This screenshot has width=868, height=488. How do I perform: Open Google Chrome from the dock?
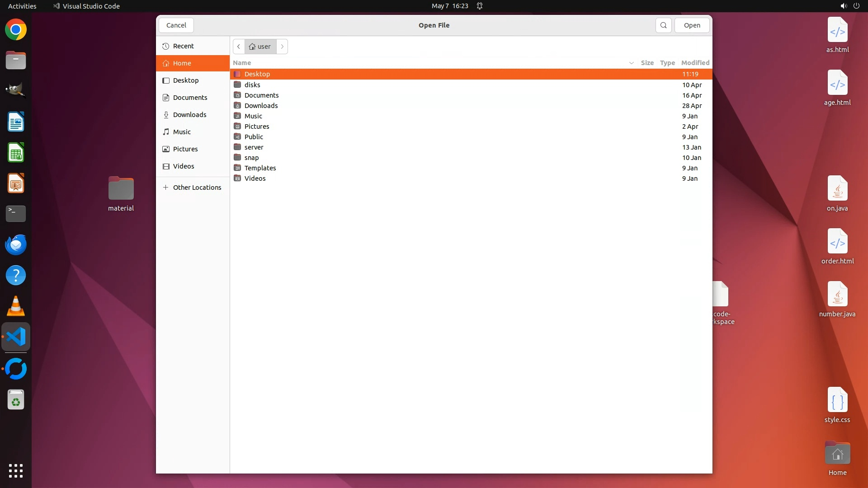(16, 30)
